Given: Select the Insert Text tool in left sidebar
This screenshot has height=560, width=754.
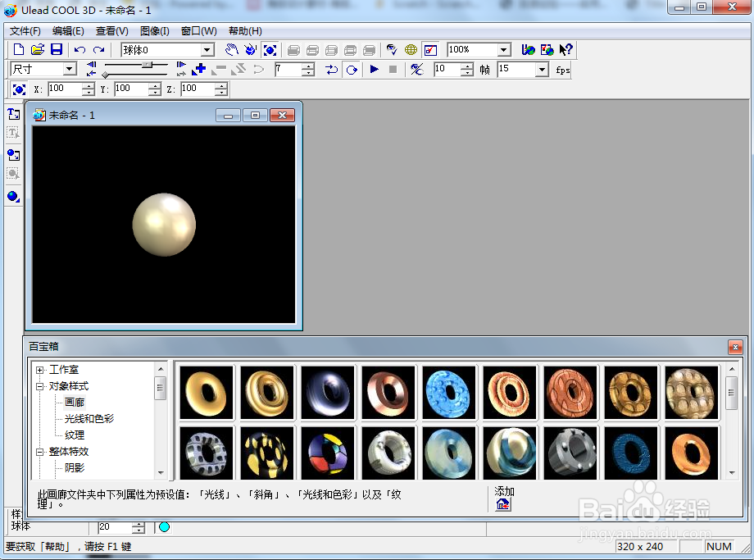Looking at the screenshot, I should pos(13,114).
